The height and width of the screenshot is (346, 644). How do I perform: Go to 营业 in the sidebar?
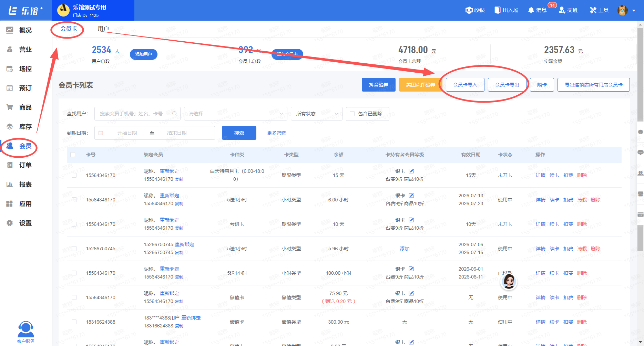coord(25,50)
